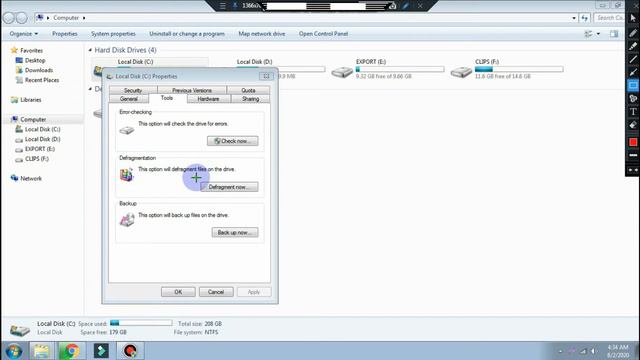Click the recorder camera snapshot icon
Image resolution: width=640 pixels, height=360 pixels.
pyautogui.click(x=392, y=6)
